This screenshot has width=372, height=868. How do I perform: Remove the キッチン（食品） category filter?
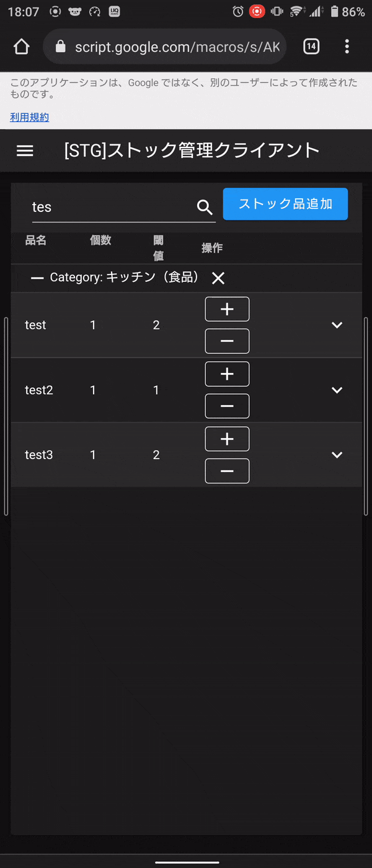pos(218,278)
